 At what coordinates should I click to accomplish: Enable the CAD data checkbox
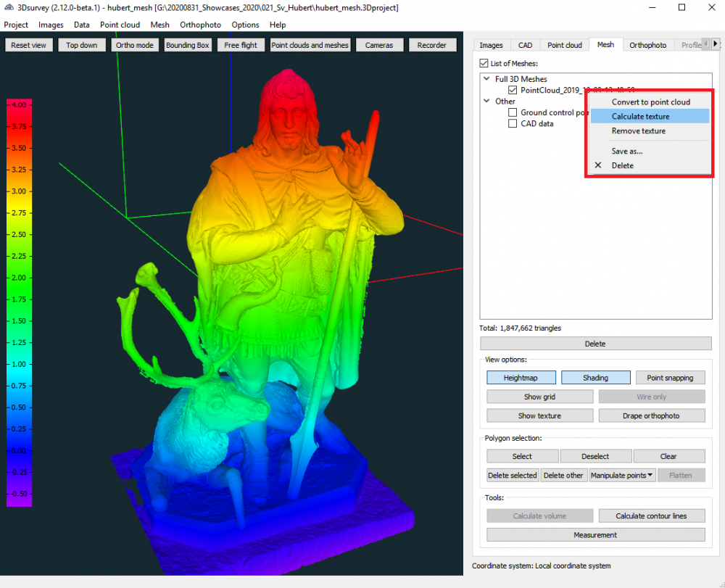(513, 124)
